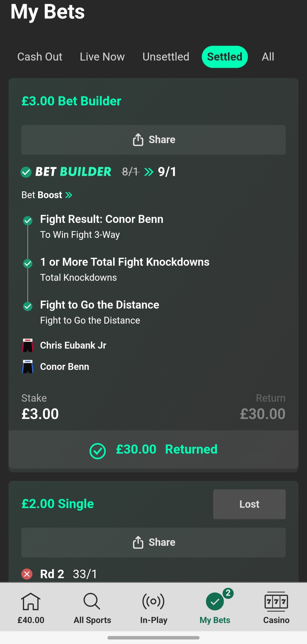The width and height of the screenshot is (307, 644).
Task: Tap boosted odds arrows next to 9/1
Action: tap(149, 172)
